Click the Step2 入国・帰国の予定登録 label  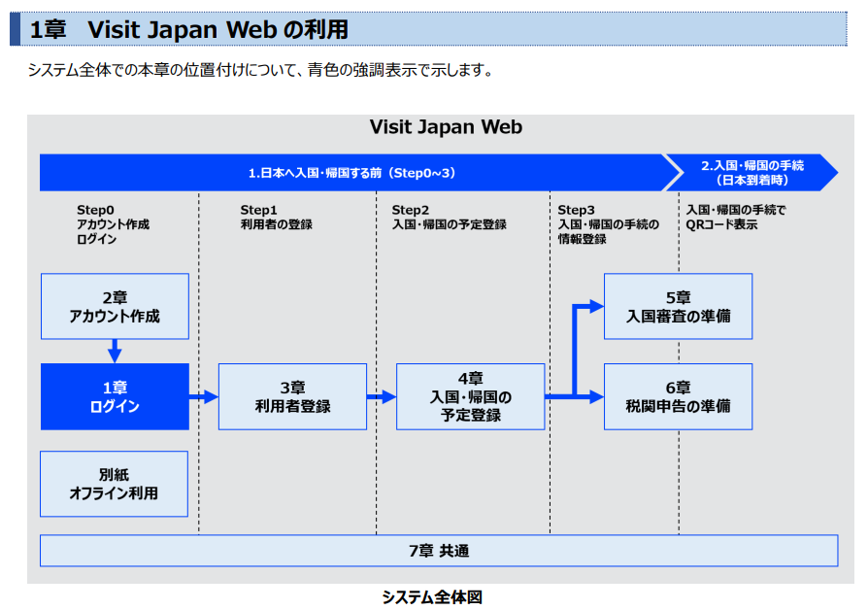click(x=449, y=218)
